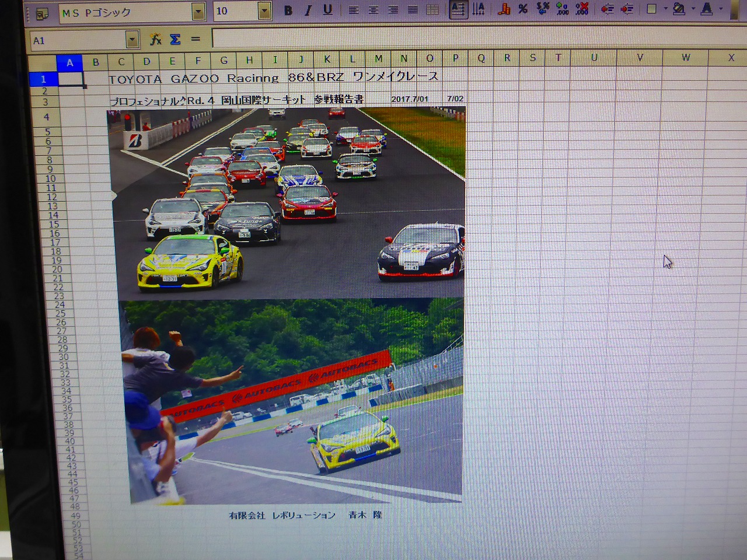Click the TOYOTA GAZOO Racing title text
The width and height of the screenshot is (747, 560).
point(273,77)
